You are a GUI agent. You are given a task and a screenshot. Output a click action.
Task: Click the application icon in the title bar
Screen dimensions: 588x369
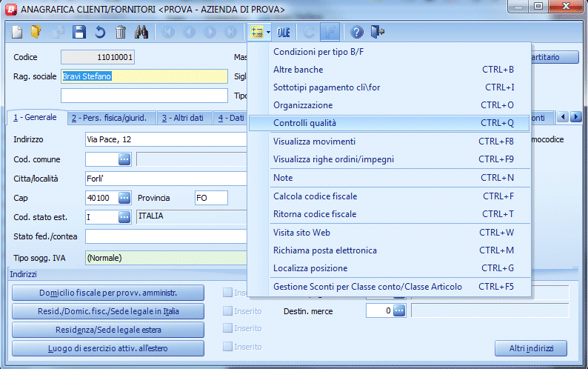(11, 9)
